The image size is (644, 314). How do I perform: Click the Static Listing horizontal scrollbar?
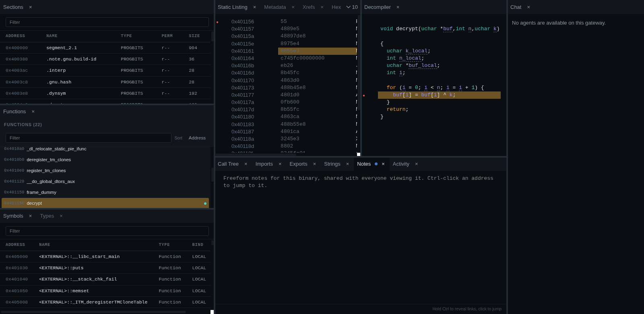256,155
